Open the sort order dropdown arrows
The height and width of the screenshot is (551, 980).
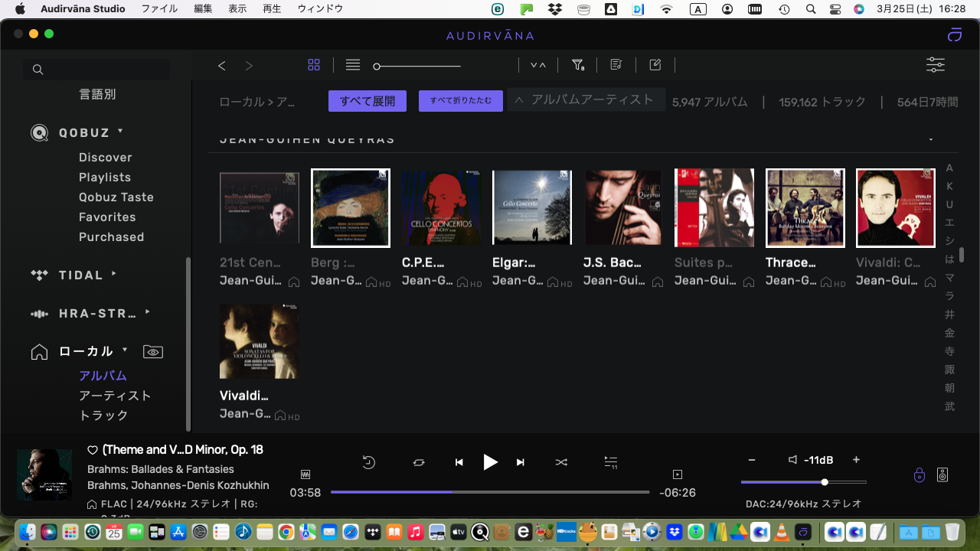538,65
